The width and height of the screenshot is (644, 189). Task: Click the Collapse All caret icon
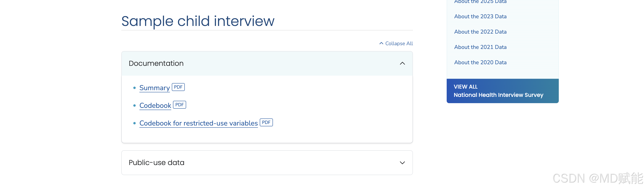(x=381, y=43)
